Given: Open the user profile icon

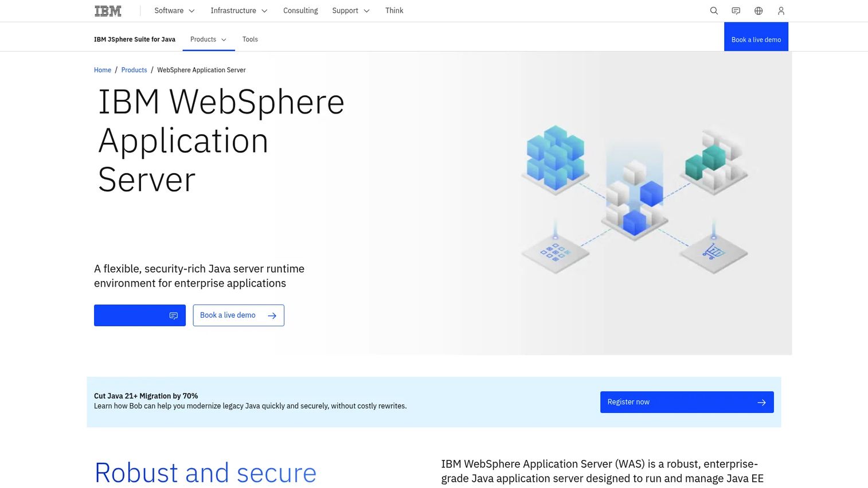Looking at the screenshot, I should 781,11.
